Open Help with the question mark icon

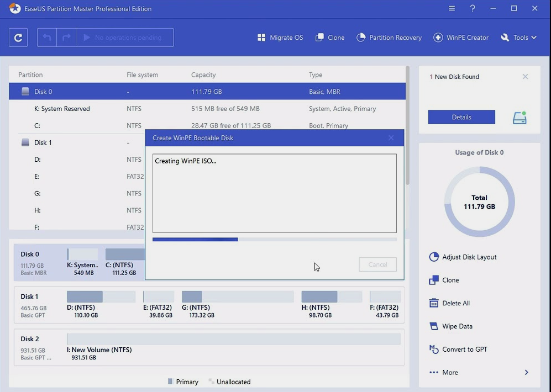coord(473,8)
